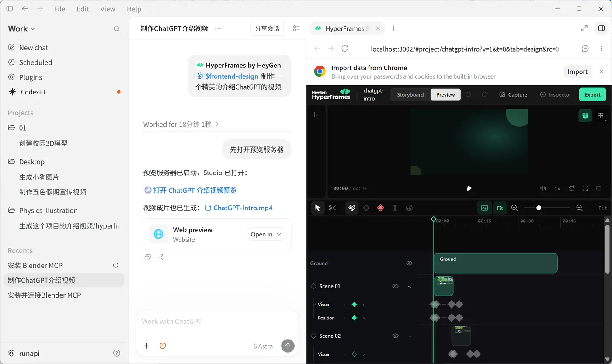This screenshot has width=612, height=364.
Task: Toggle visibility of the Ground track
Action: 409,263
